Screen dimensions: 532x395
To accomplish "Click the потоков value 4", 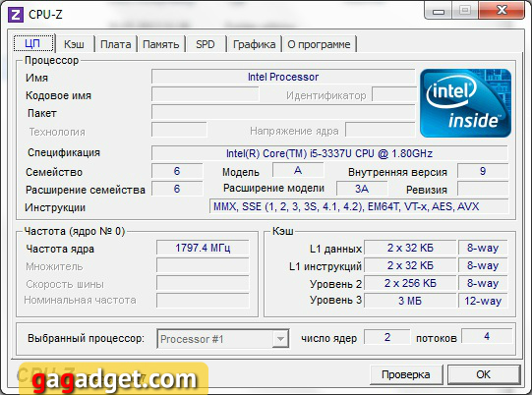I will 487,336.
